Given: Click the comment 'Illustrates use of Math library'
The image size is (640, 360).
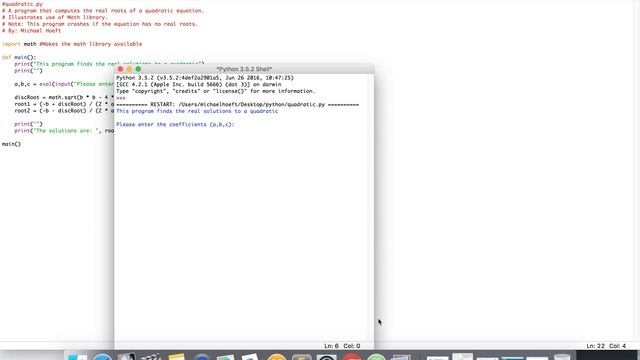Looking at the screenshot, I should coord(55,17).
